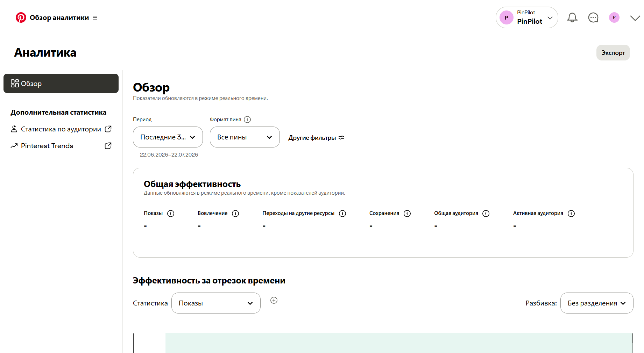Screen dimensions: 644x353
Task: Click info icon next to Активная аудитория
Action: (x=571, y=214)
